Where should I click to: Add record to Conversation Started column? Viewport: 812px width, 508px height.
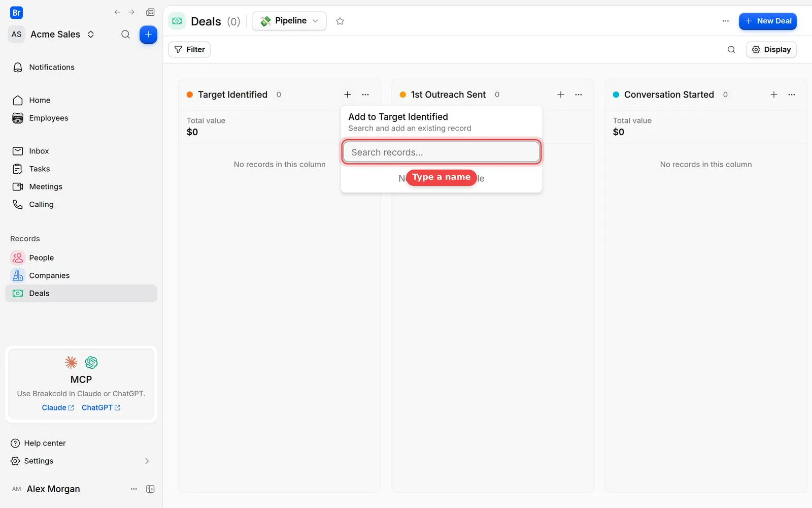point(774,94)
